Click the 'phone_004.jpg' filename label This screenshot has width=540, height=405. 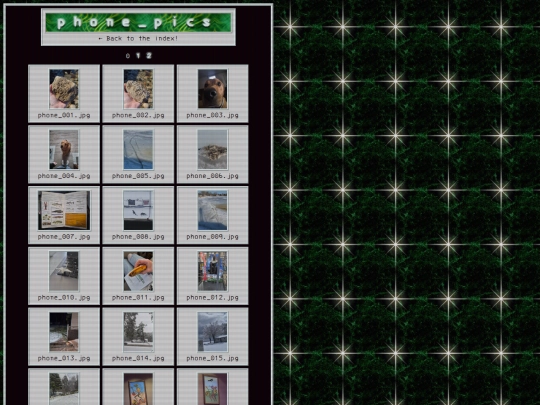pyautogui.click(x=64, y=176)
